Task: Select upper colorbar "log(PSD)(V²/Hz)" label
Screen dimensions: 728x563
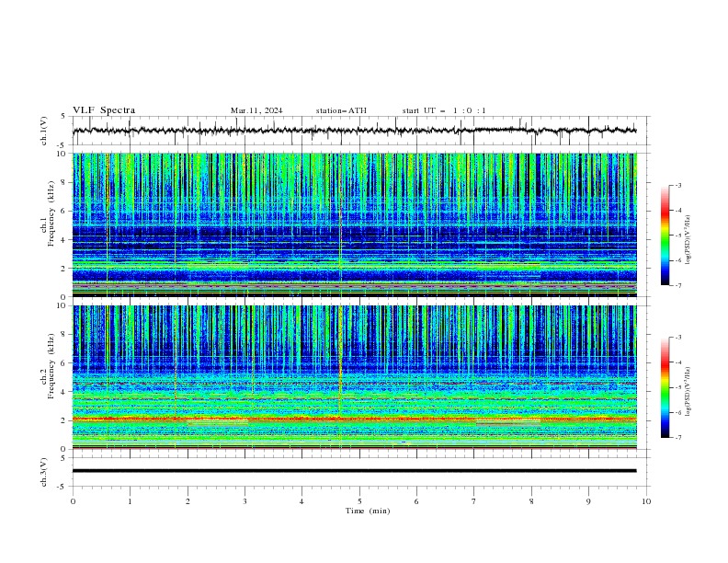Action: pyautogui.click(x=688, y=240)
